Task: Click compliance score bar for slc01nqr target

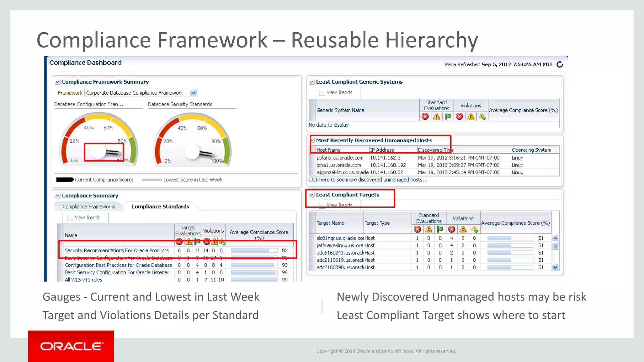Action: point(510,238)
